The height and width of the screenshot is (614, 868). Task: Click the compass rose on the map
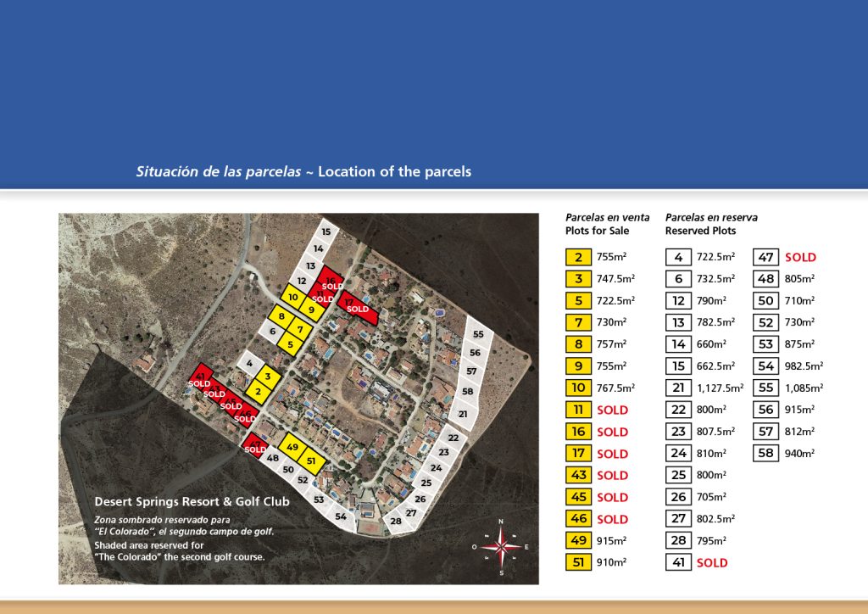[501, 547]
